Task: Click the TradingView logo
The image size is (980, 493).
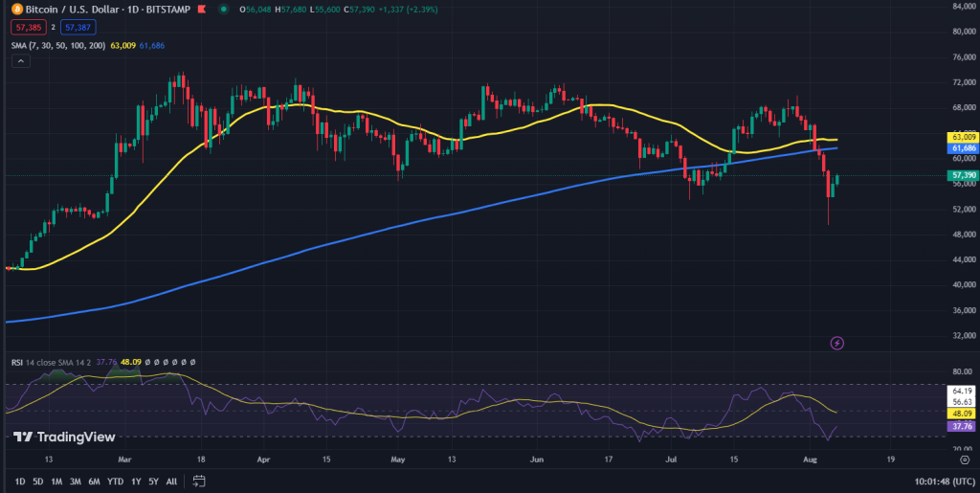Action: 64,437
